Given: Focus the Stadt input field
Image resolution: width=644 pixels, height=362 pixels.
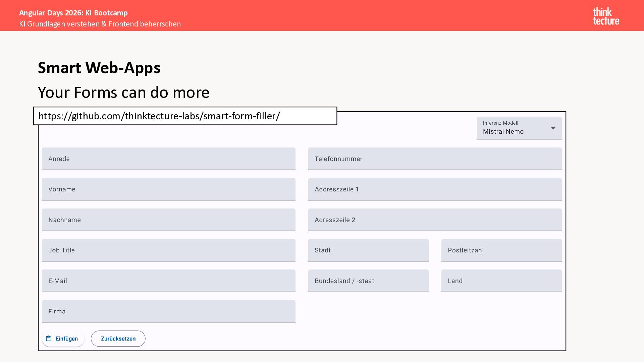Looking at the screenshot, I should coord(368,250).
